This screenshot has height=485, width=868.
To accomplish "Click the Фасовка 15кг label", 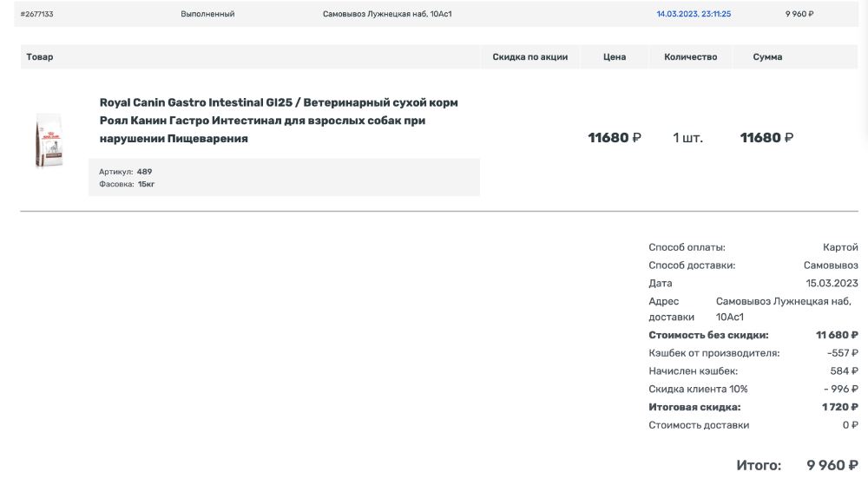I will coord(127,184).
